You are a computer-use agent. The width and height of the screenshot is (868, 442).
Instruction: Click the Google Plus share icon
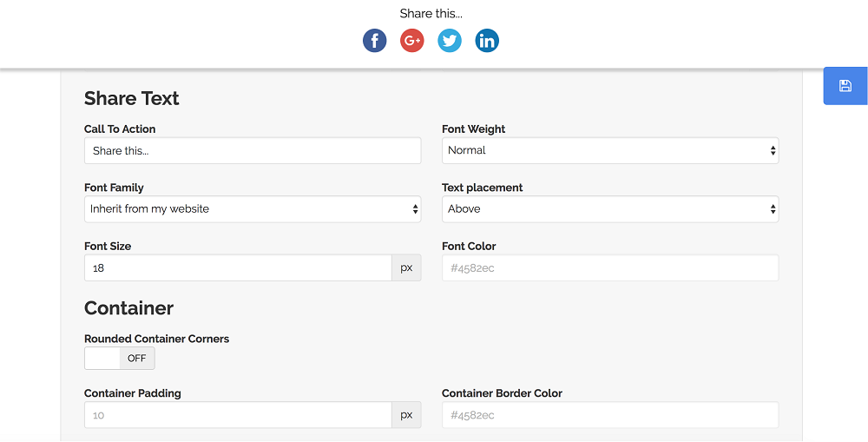pos(411,41)
